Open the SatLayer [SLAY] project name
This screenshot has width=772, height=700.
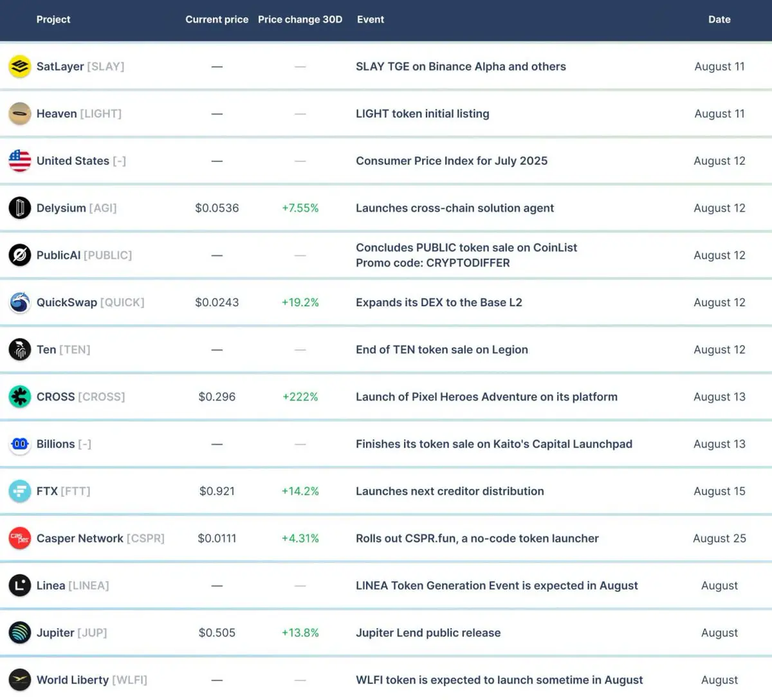pos(80,66)
